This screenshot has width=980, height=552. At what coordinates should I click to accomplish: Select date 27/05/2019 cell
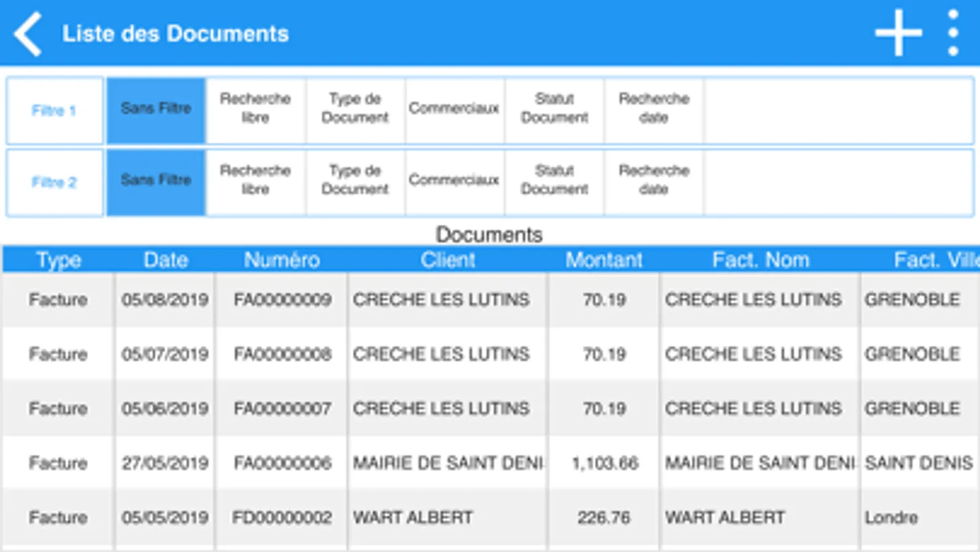click(165, 463)
